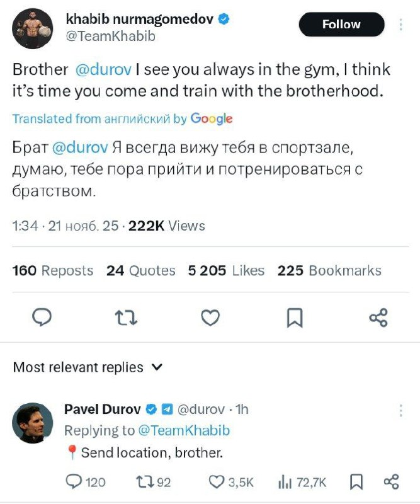Follow khabib nurmagomedov
Viewport: 420px width, 504px height.
[341, 24]
